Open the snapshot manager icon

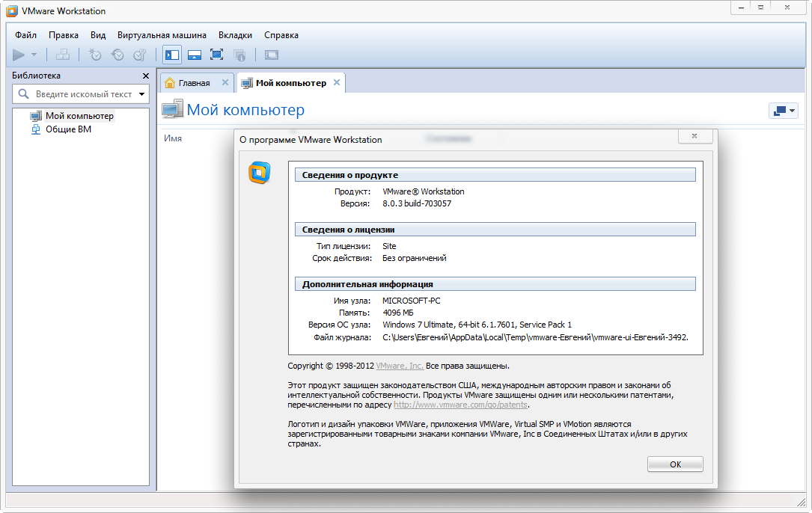[x=140, y=55]
